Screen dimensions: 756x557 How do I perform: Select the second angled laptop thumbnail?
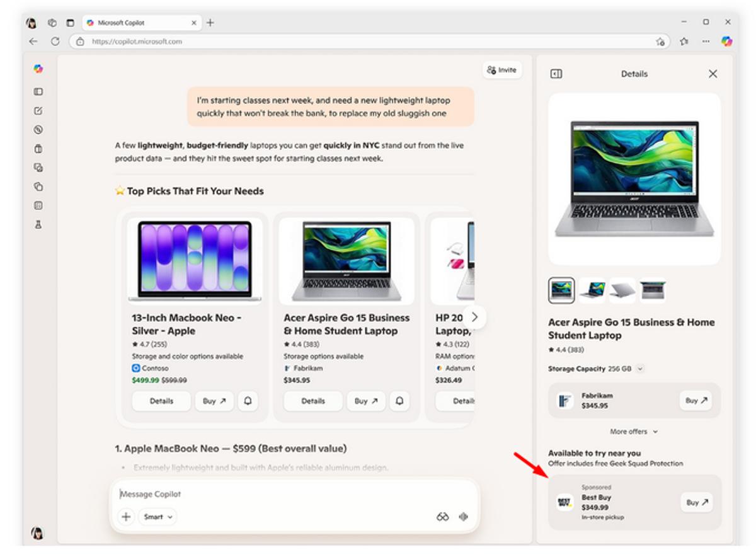coord(592,290)
